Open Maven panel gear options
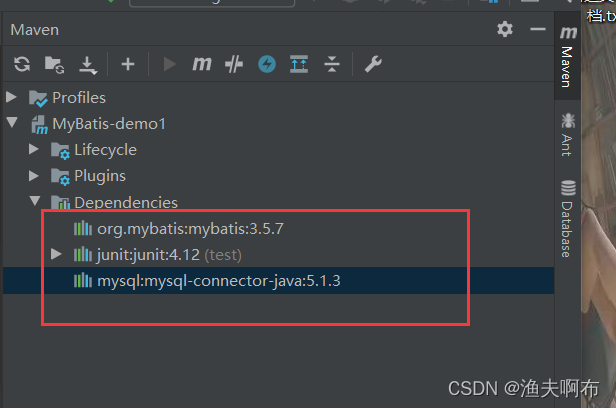616x408 pixels. click(505, 29)
